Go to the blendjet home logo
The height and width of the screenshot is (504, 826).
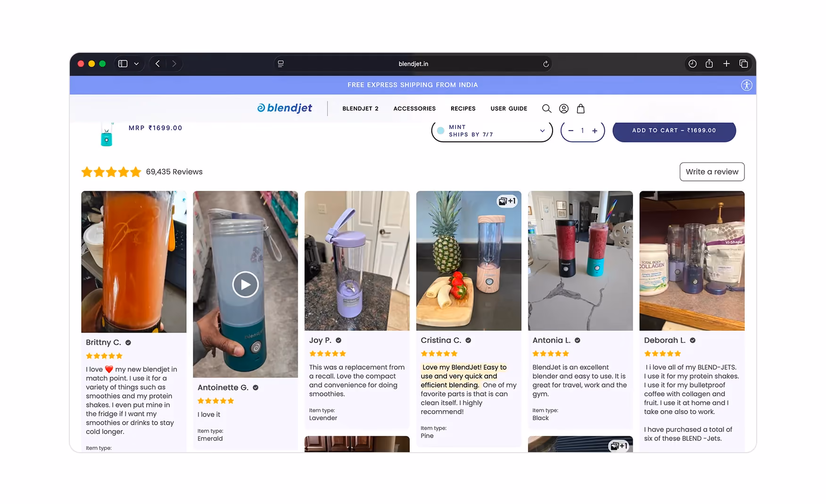[x=284, y=108]
